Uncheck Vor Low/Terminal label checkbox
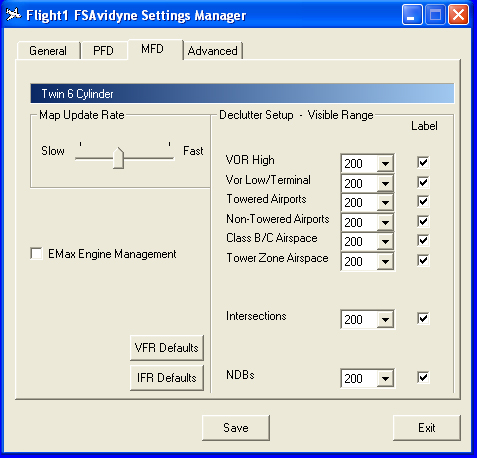477x458 pixels. pyautogui.click(x=423, y=182)
